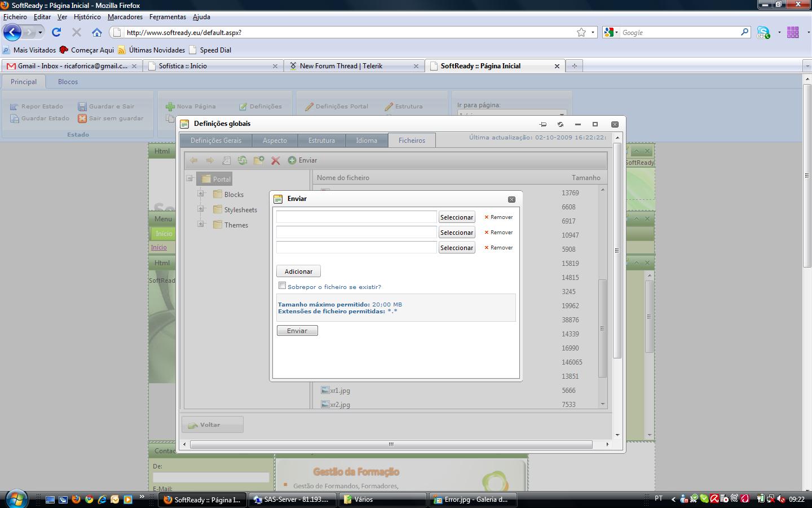
Task: Click the second file path input
Action: point(356,233)
